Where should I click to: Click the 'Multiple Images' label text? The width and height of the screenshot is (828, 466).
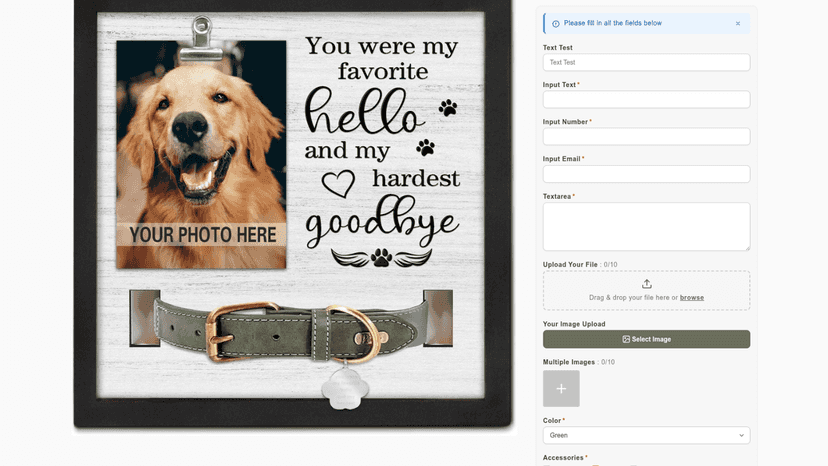569,362
